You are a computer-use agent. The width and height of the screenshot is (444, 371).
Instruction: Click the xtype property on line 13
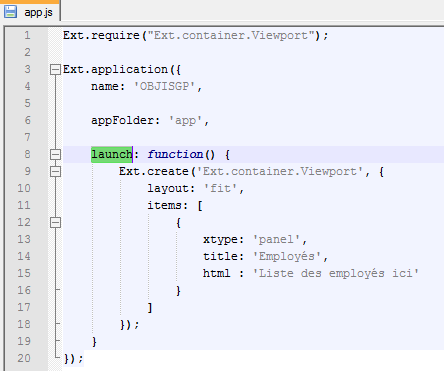220,239
